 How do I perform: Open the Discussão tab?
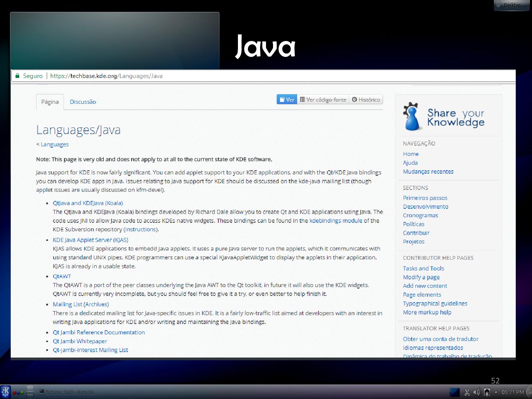83,102
